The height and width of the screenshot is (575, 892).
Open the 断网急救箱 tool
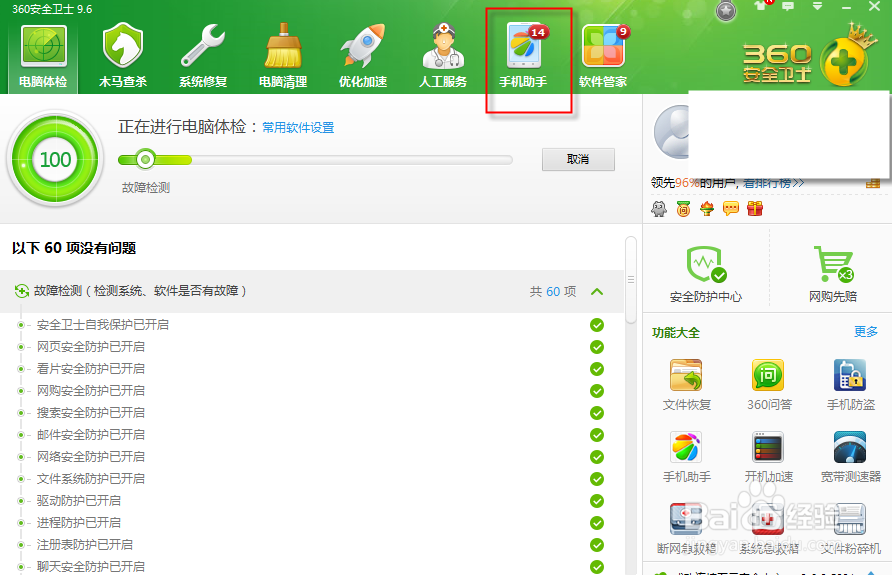(687, 529)
